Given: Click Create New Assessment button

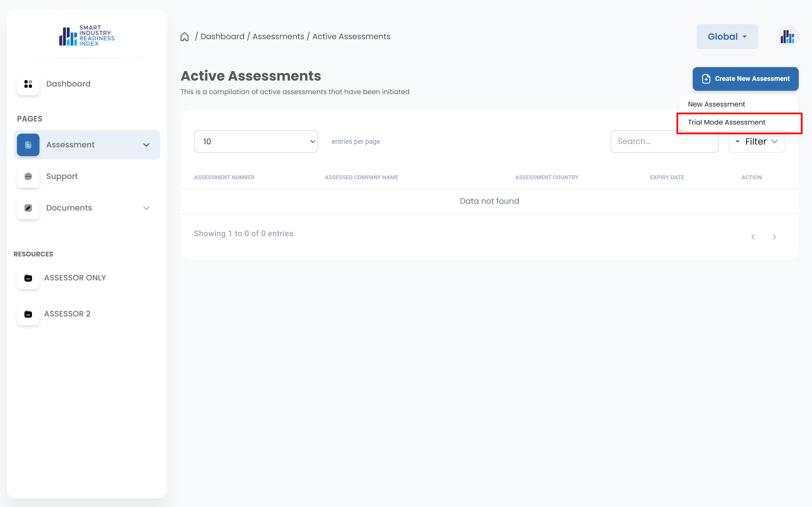Looking at the screenshot, I should 745,79.
